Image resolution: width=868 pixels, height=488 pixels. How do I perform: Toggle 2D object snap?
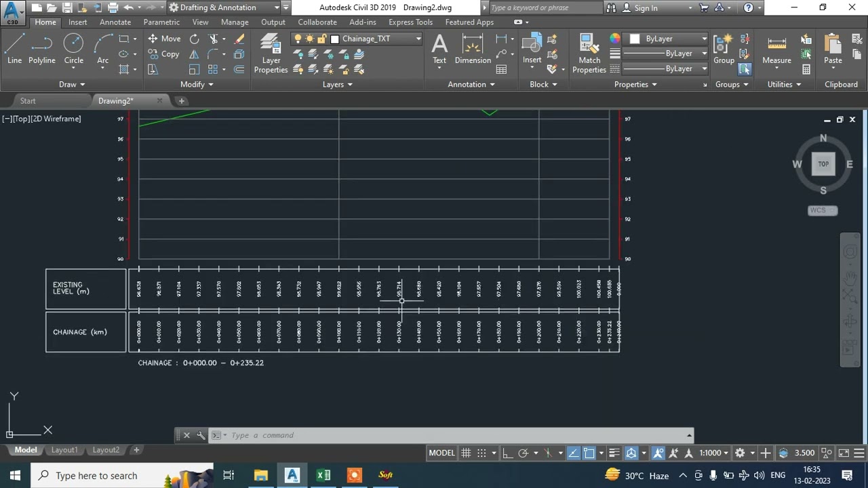pyautogui.click(x=589, y=453)
